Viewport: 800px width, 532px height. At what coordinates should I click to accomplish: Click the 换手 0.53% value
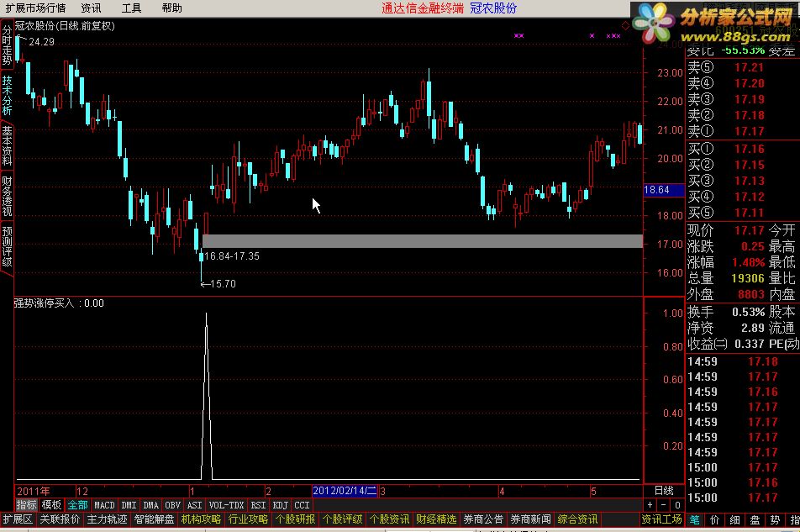749,312
